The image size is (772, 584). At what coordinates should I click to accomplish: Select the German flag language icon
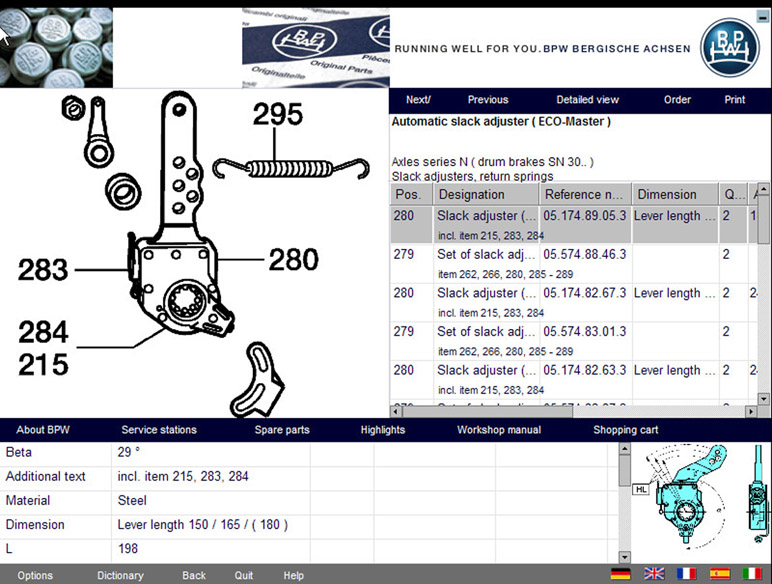(x=621, y=574)
